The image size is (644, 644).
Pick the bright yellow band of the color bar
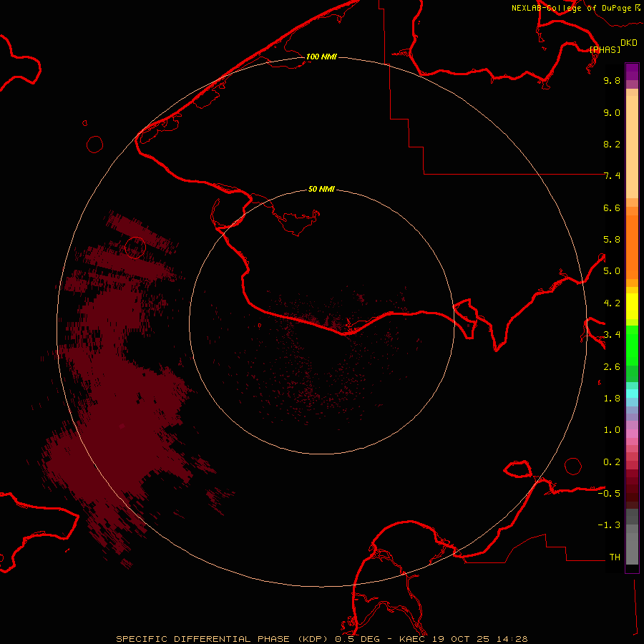(x=632, y=306)
